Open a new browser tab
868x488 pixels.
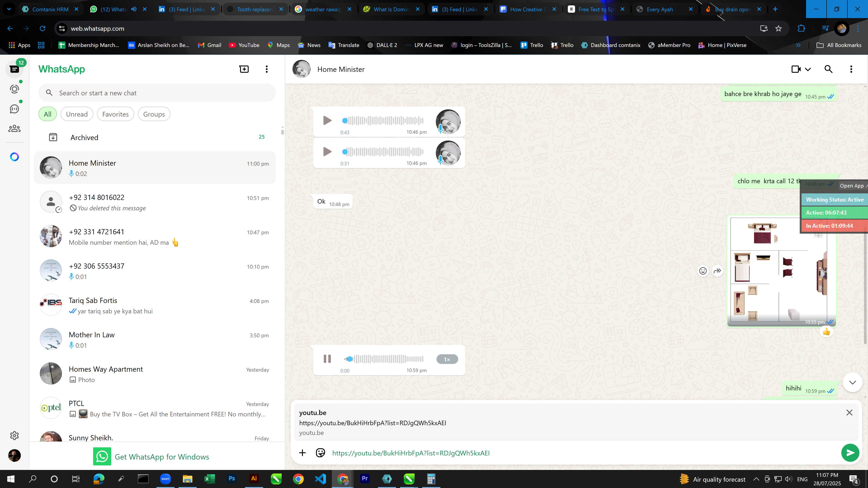(x=775, y=9)
